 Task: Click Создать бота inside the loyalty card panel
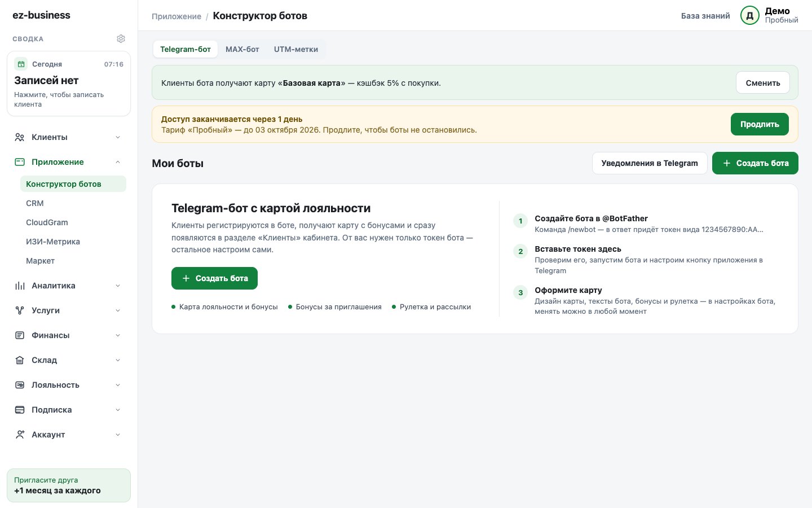[214, 278]
